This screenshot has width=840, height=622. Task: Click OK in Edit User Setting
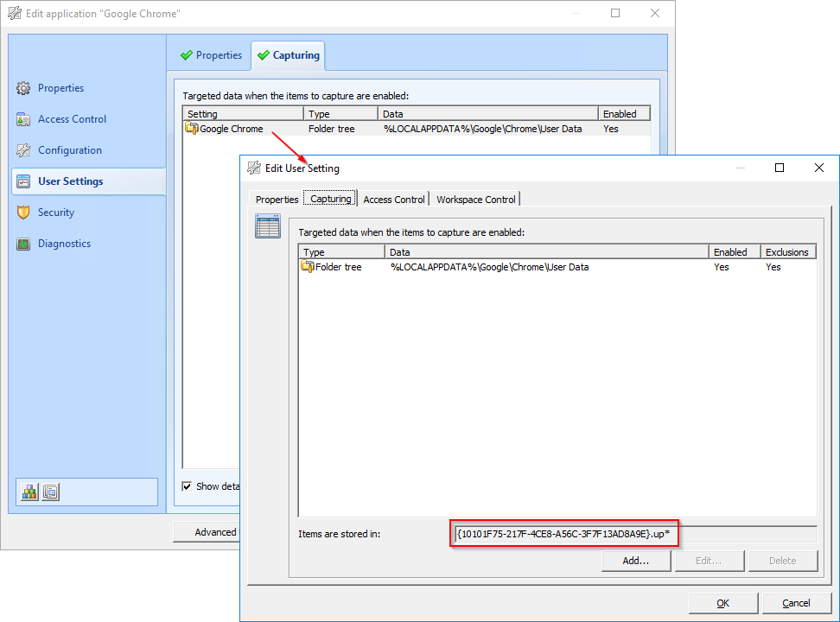pos(722,602)
